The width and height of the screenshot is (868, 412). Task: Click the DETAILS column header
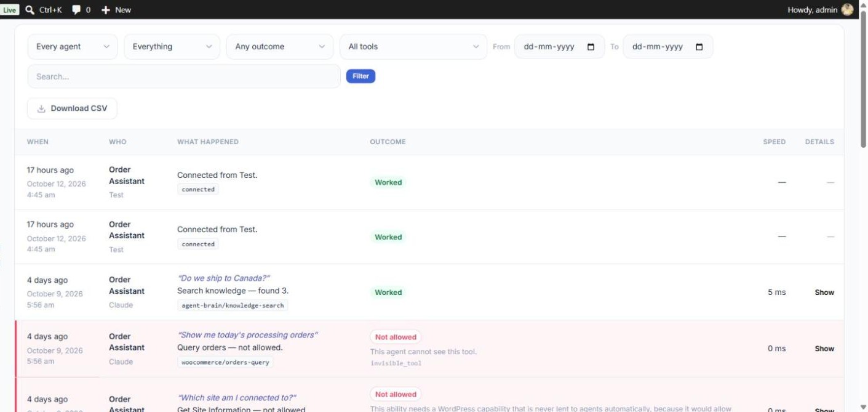point(819,142)
